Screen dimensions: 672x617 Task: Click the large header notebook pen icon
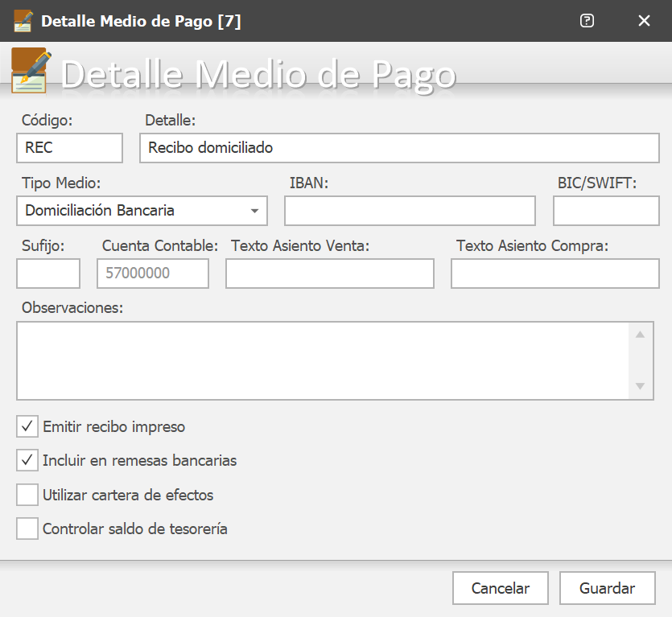coord(31,70)
